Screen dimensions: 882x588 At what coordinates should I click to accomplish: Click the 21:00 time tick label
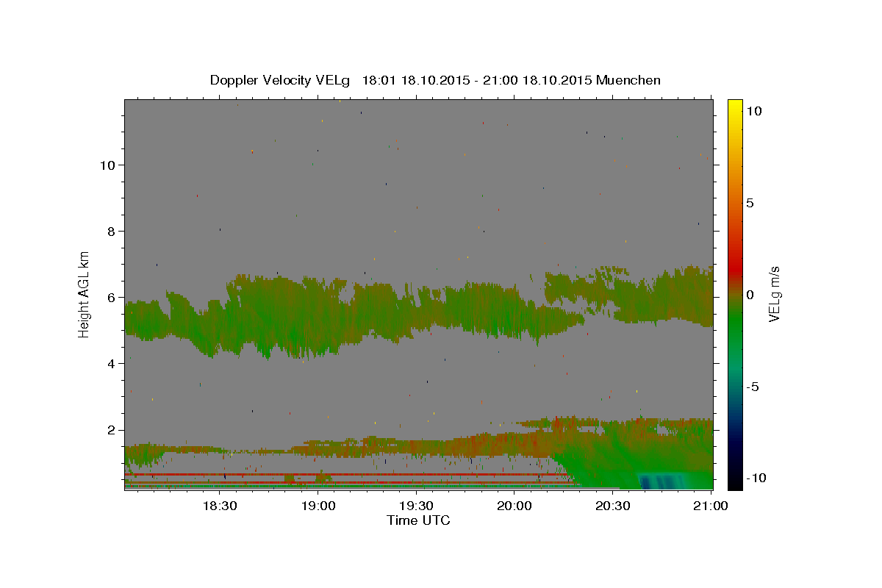pyautogui.click(x=711, y=506)
